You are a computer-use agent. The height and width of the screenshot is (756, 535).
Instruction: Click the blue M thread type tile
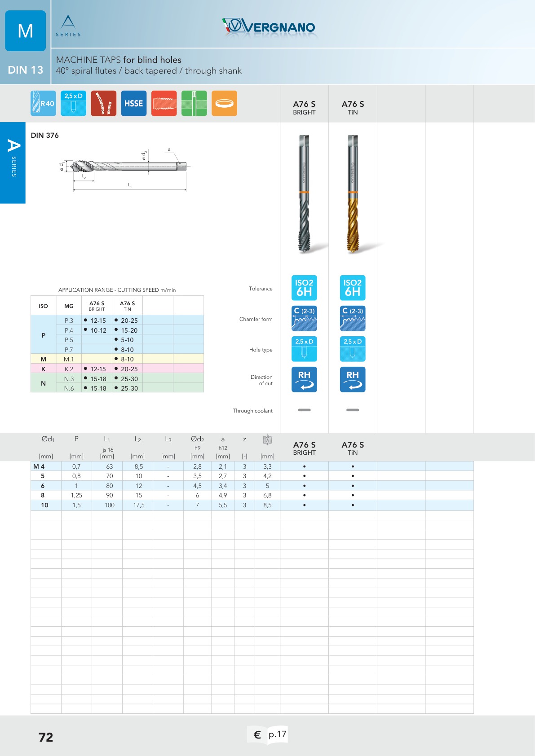coord(25,31)
